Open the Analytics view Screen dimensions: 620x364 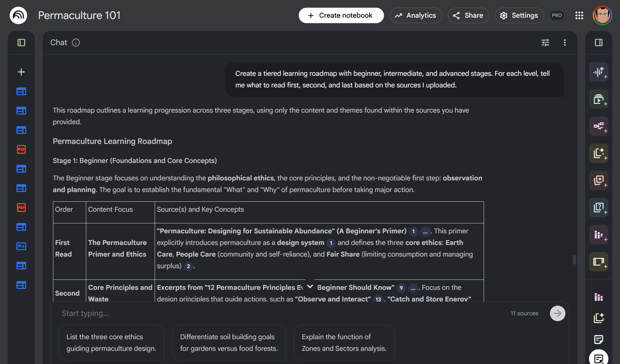click(x=416, y=15)
